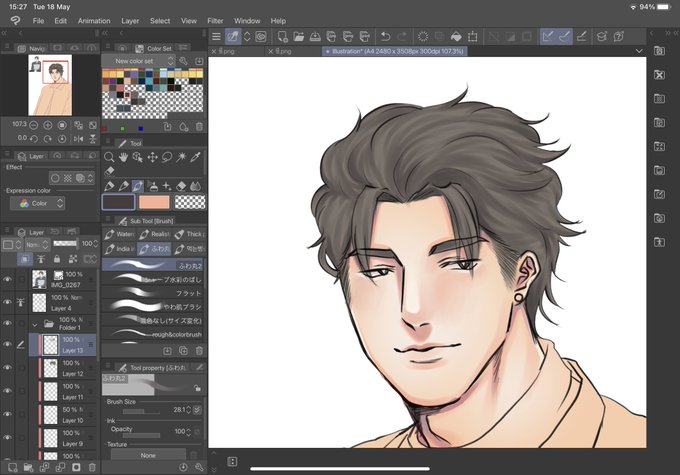
Task: Select the Auto select magic wand tool
Action: tap(181, 157)
